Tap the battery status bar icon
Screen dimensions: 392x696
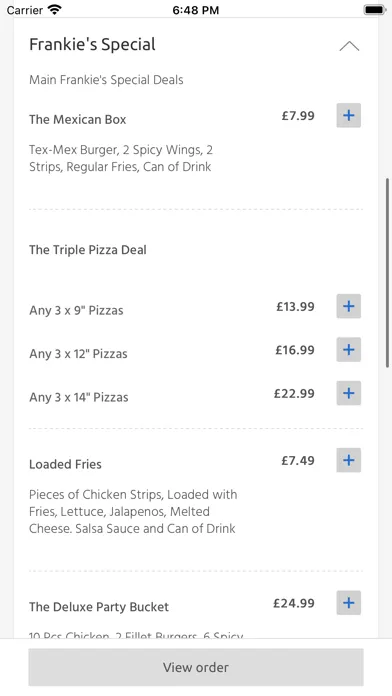pos(374,9)
